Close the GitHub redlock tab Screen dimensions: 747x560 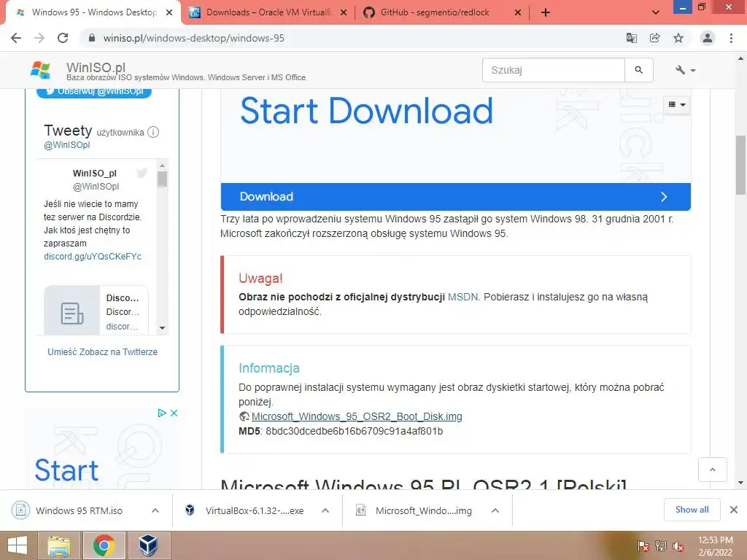pos(518,12)
